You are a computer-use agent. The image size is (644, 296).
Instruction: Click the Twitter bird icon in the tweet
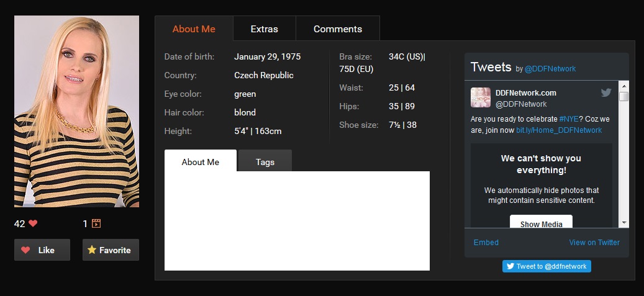tap(606, 93)
